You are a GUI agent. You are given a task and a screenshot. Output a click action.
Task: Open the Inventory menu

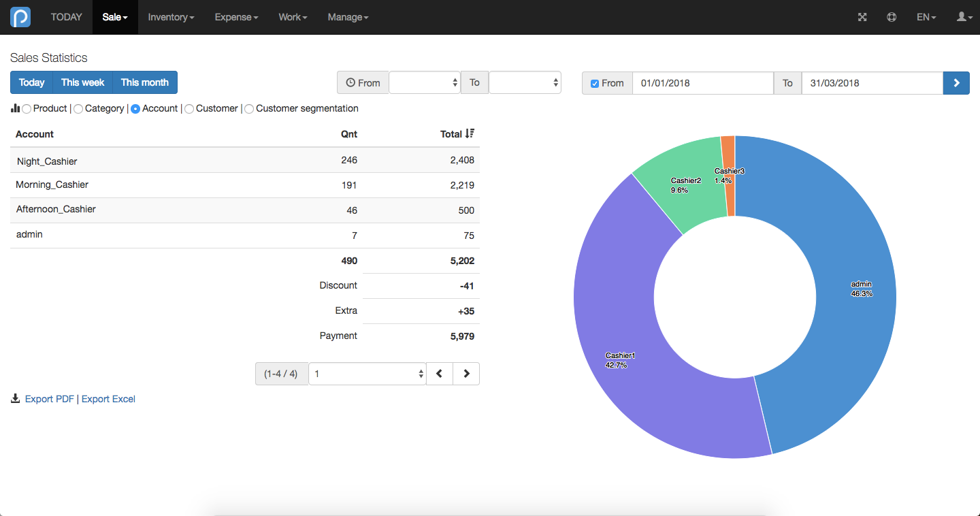click(x=171, y=17)
